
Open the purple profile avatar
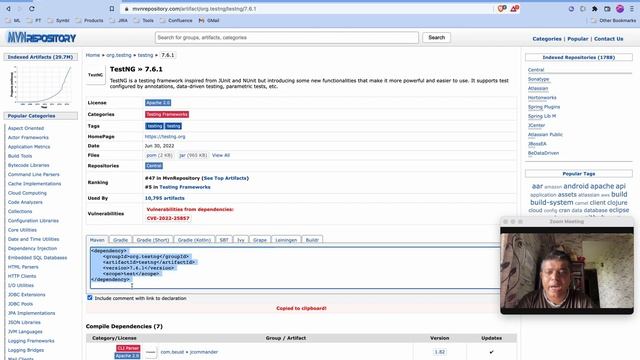tap(620, 9)
